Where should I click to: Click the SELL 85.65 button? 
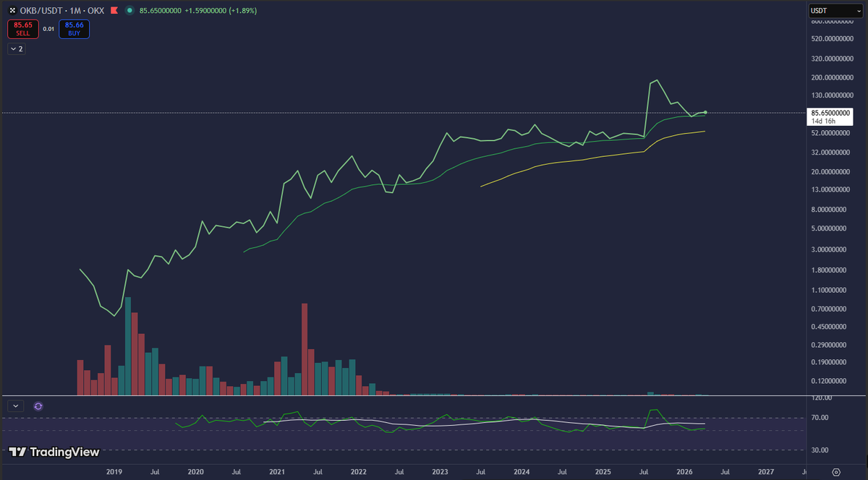coord(22,30)
